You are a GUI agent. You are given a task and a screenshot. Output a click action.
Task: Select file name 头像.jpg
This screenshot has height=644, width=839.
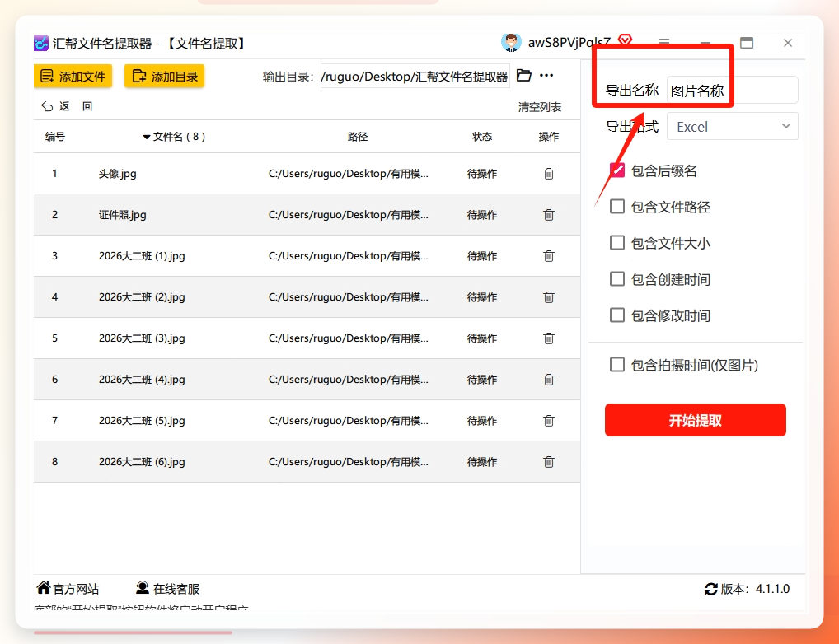(x=117, y=173)
